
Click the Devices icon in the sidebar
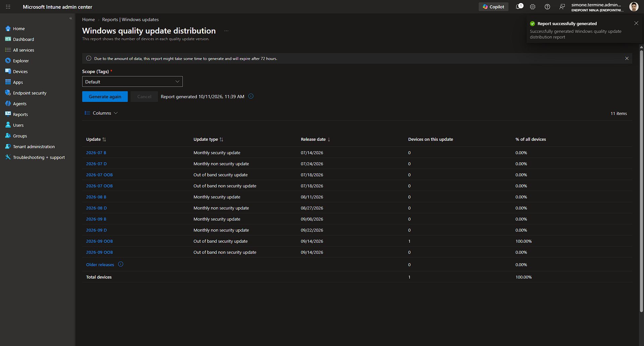click(x=8, y=71)
